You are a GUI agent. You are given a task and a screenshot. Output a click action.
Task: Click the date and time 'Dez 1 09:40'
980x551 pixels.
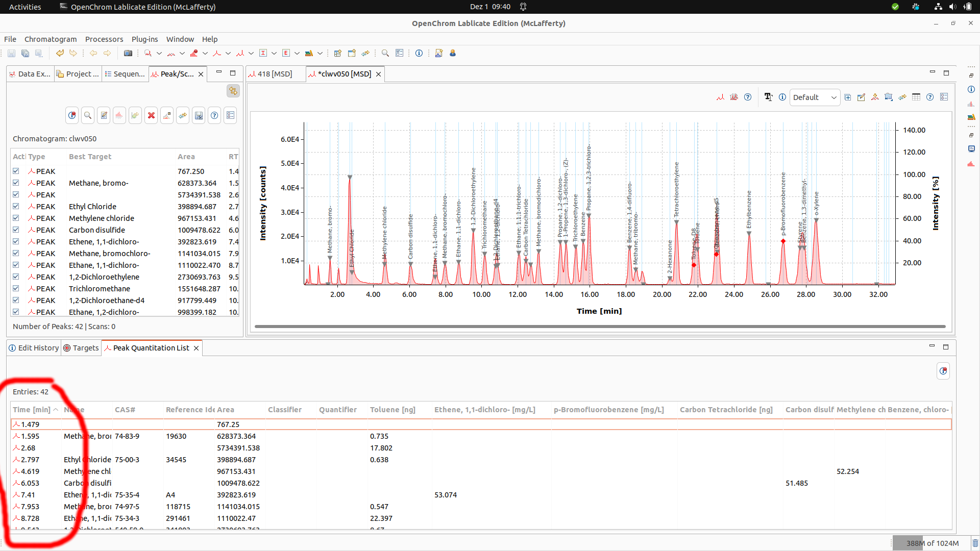click(x=490, y=7)
